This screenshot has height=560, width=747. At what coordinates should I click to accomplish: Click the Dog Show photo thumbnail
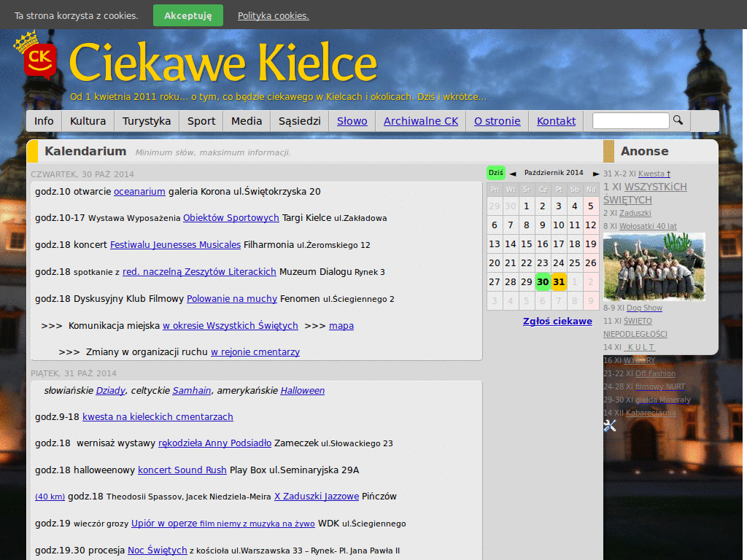point(654,266)
